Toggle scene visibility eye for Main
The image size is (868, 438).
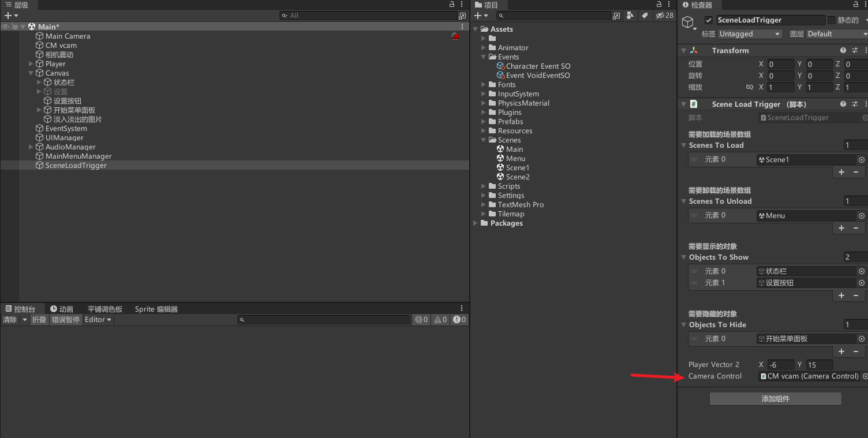coord(5,26)
